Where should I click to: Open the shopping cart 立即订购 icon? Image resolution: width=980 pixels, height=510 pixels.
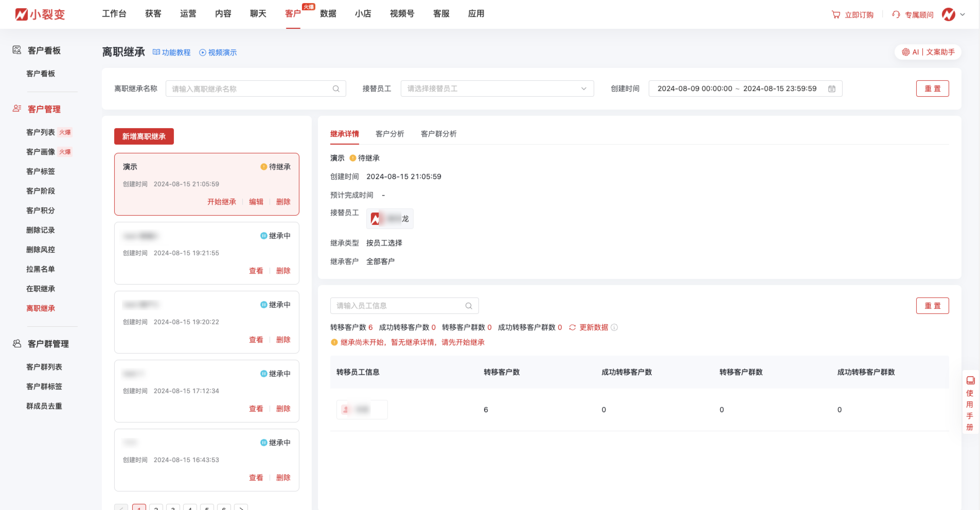click(x=836, y=15)
